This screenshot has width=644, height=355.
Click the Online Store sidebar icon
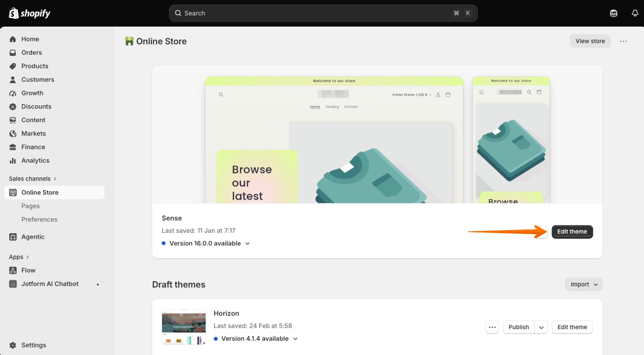pos(13,193)
